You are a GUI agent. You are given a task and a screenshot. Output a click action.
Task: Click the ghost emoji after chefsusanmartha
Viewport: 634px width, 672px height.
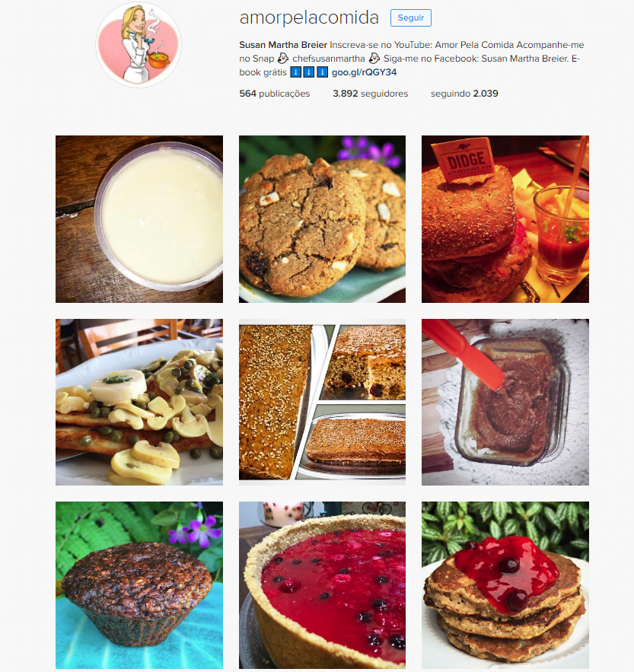(374, 59)
